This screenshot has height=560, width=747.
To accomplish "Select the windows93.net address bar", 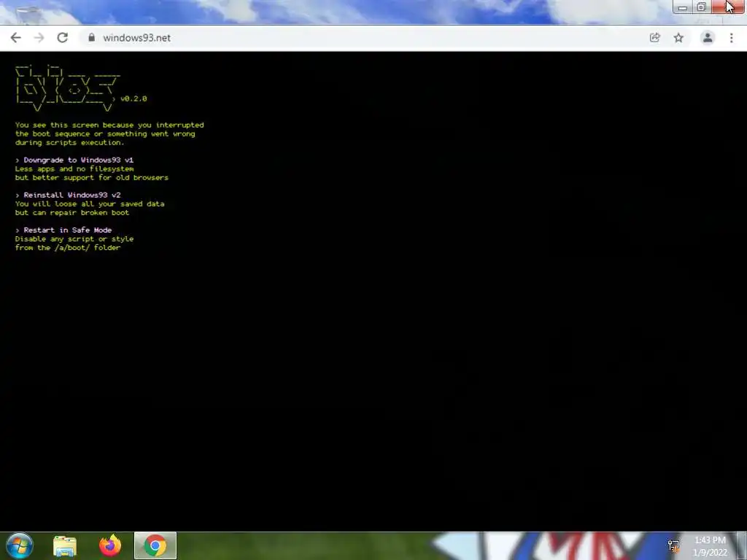I will (362, 38).
